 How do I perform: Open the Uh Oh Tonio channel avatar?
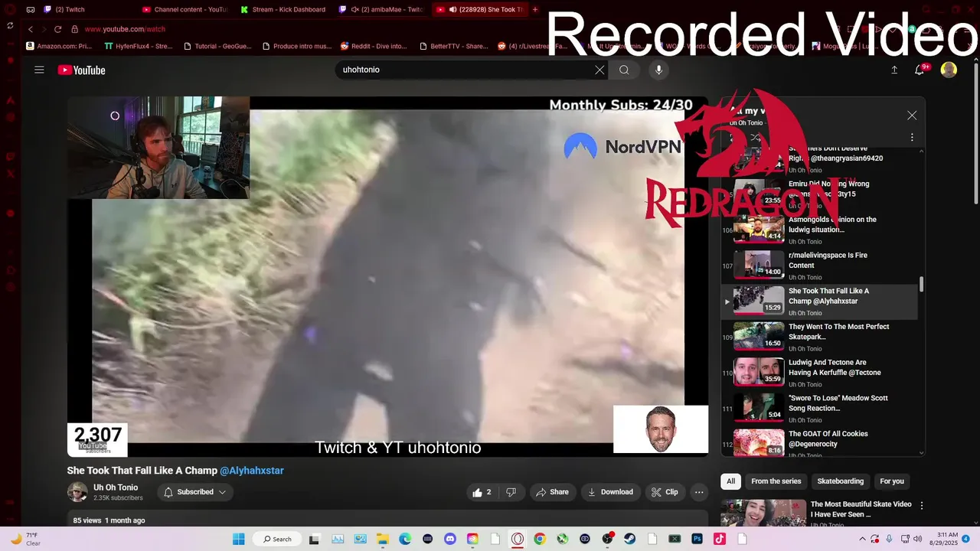[77, 492]
